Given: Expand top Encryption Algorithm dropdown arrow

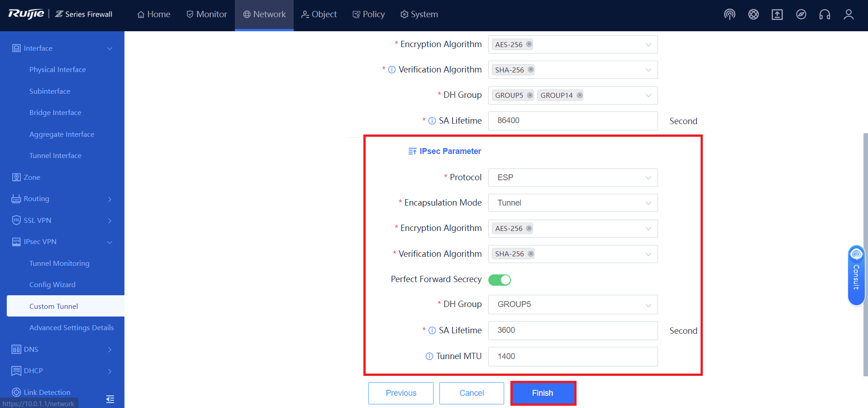Looking at the screenshot, I should tap(648, 44).
